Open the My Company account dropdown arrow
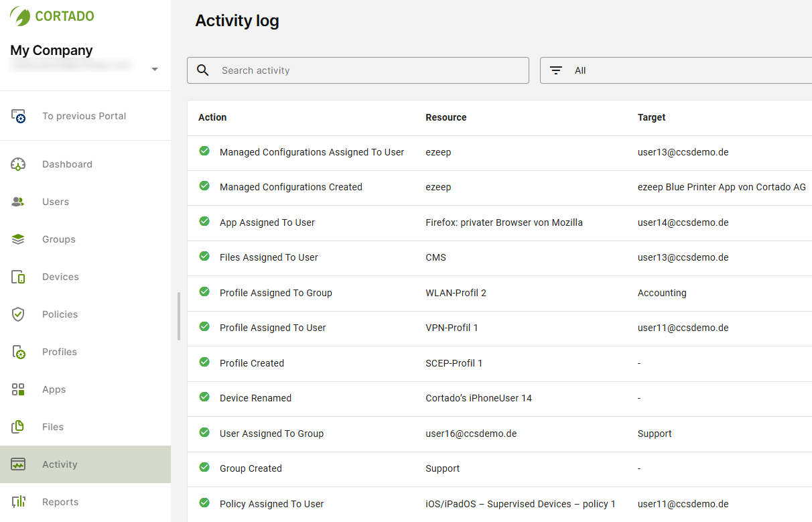This screenshot has height=522, width=812. [155, 69]
